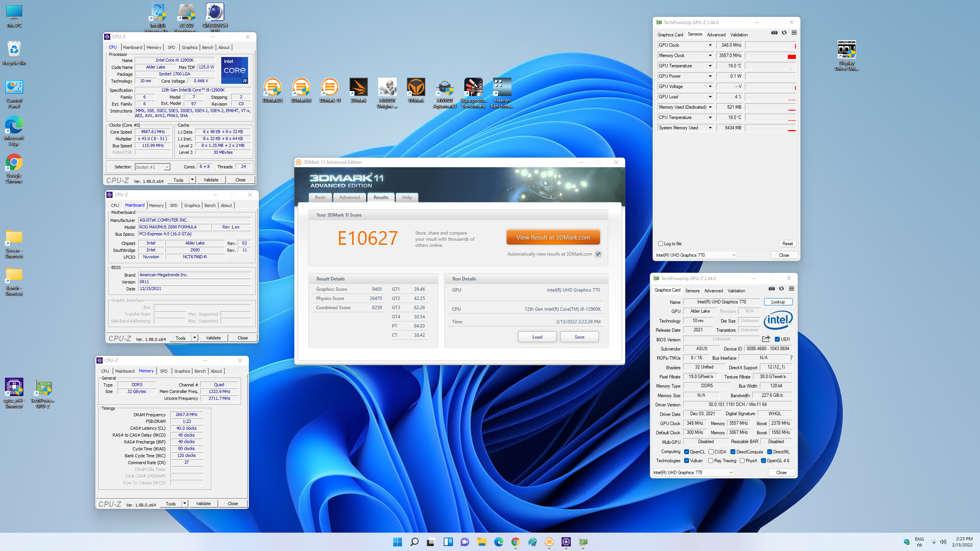Click GPU Clock sensor graph
Image resolution: width=980 pixels, height=551 pixels.
(x=770, y=45)
